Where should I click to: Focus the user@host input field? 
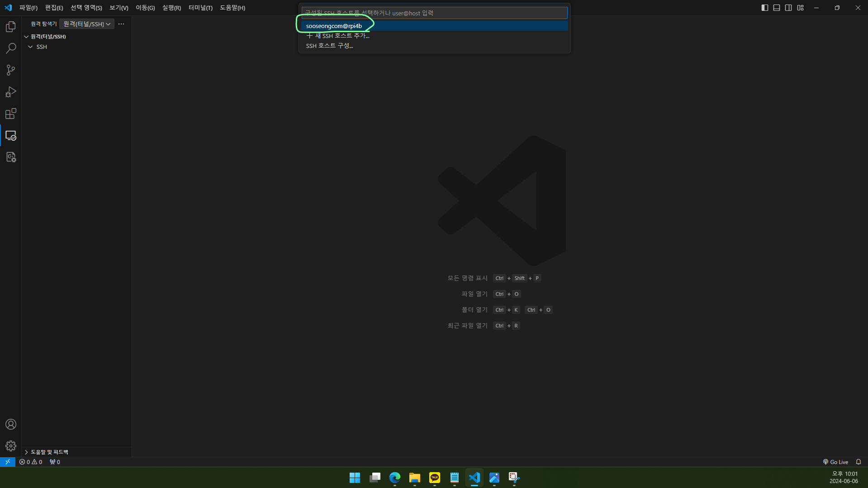click(434, 13)
